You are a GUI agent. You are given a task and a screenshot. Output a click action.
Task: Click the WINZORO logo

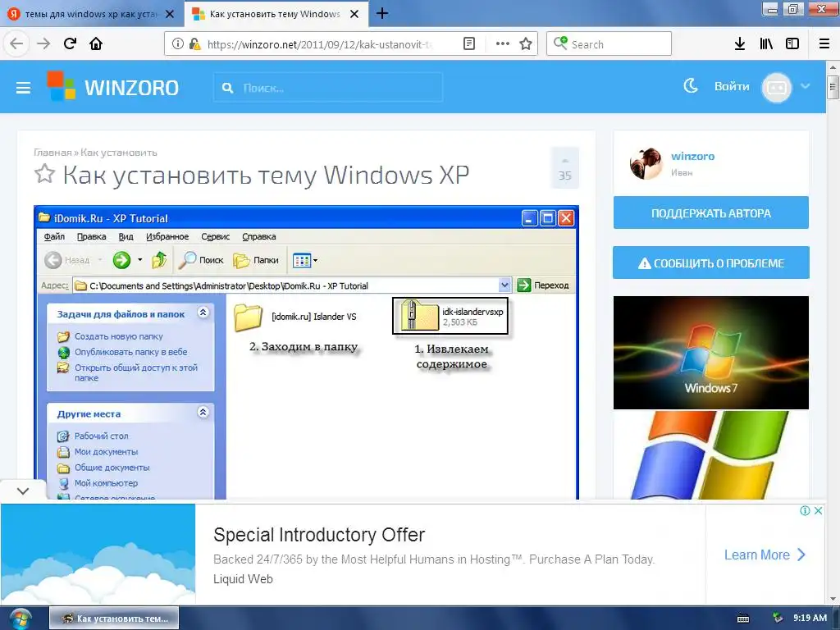click(113, 87)
